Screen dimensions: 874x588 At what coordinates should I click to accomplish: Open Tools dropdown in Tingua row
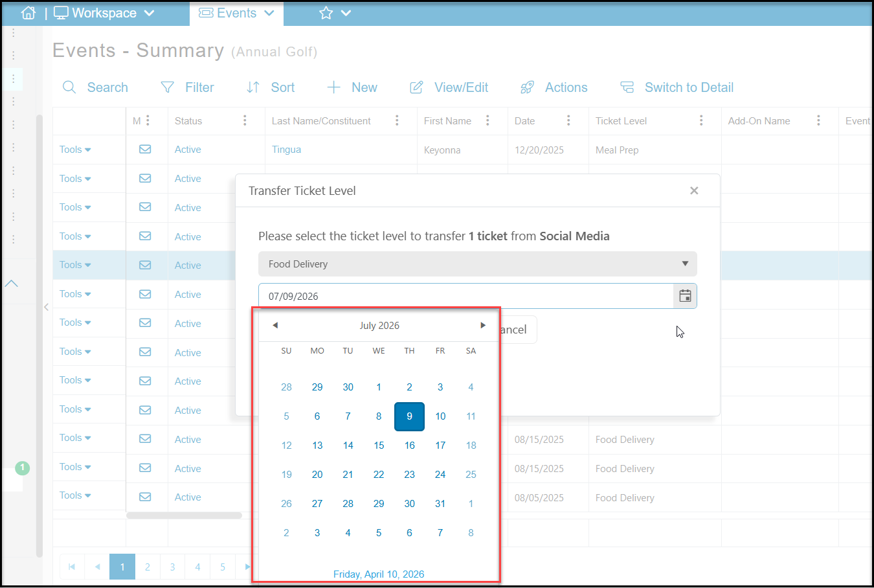(x=75, y=150)
